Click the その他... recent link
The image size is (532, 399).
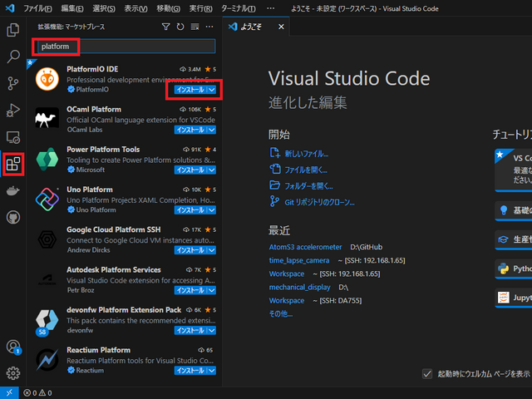[x=281, y=314]
